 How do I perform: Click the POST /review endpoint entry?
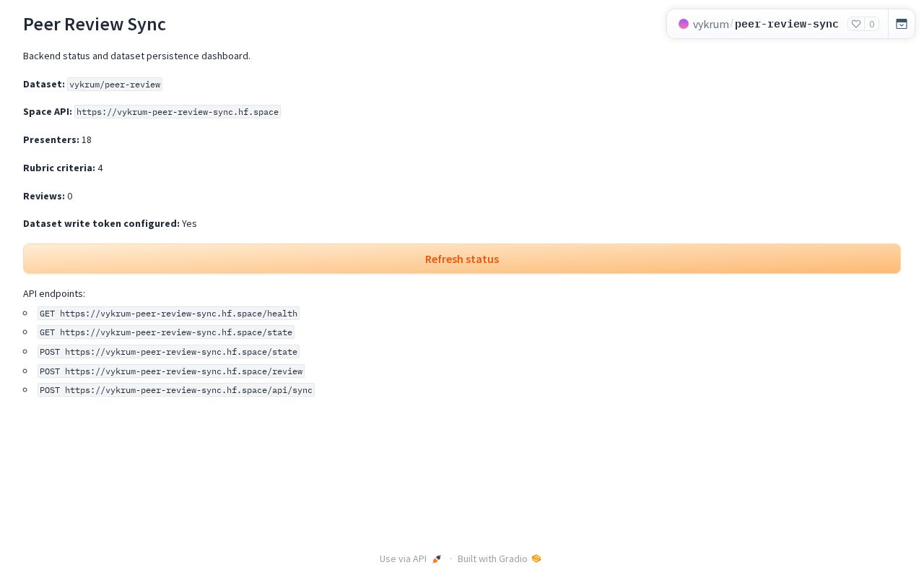[171, 371]
